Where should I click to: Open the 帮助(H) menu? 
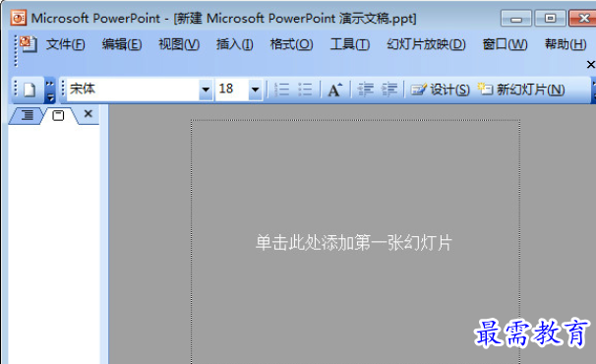click(x=566, y=44)
